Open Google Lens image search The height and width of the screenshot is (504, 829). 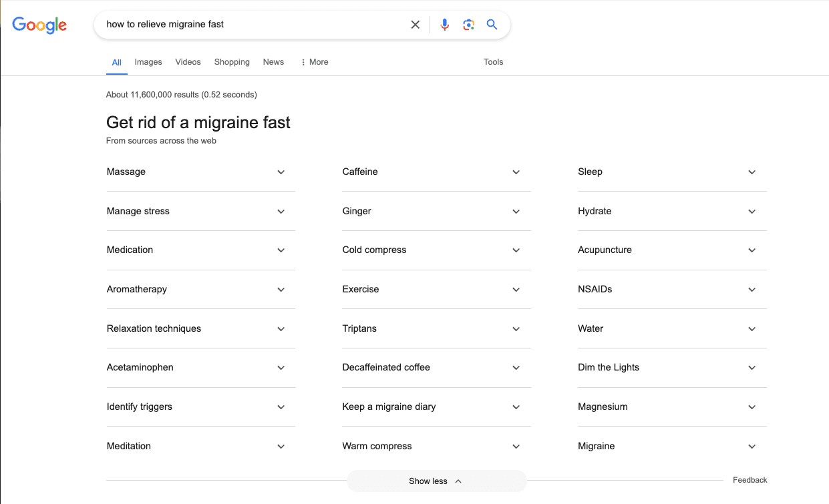[468, 24]
